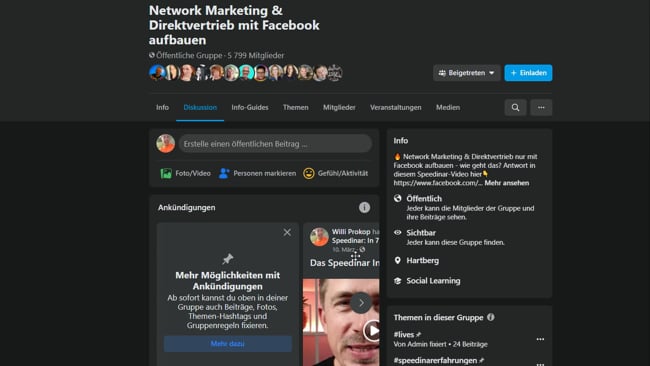Click the Foto/Video icon

(166, 173)
